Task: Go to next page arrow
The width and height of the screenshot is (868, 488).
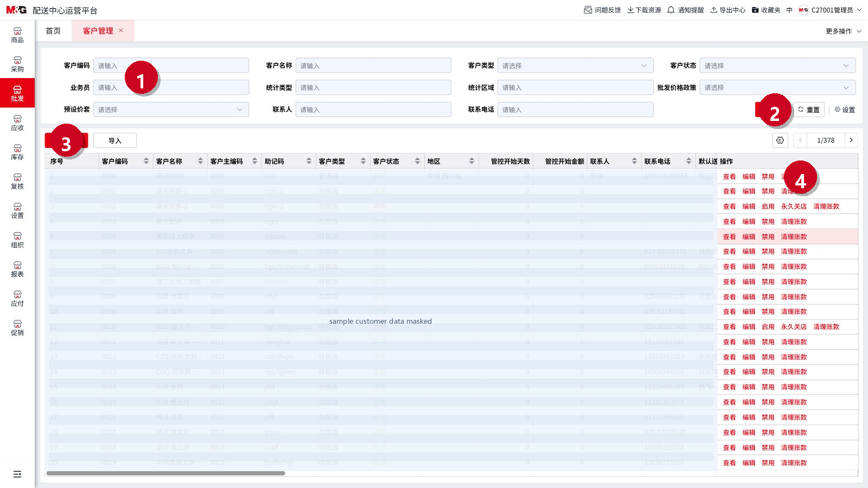Action: click(x=851, y=140)
